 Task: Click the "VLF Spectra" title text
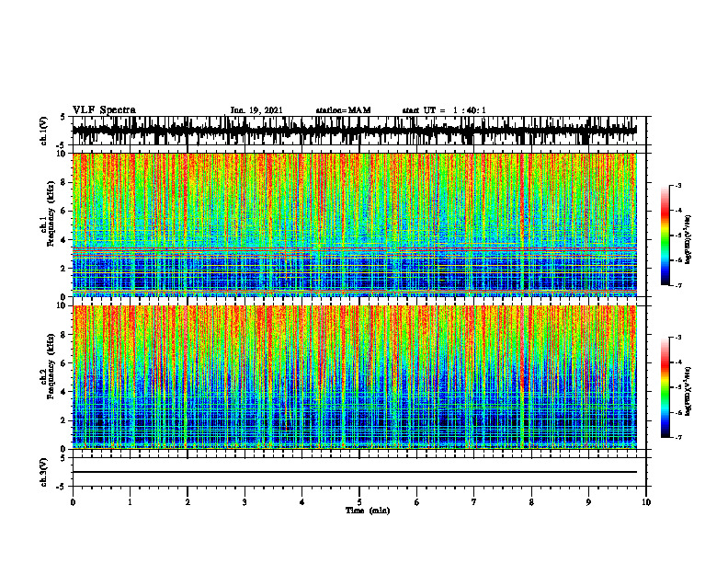point(104,110)
